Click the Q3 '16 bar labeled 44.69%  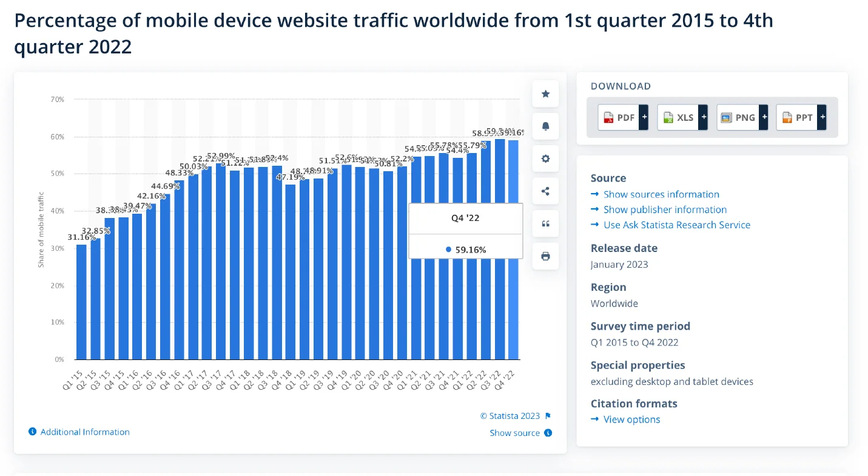[165, 277]
